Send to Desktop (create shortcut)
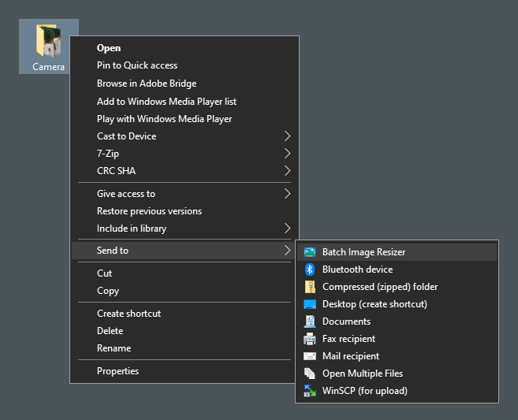518x420 pixels. pos(397,304)
